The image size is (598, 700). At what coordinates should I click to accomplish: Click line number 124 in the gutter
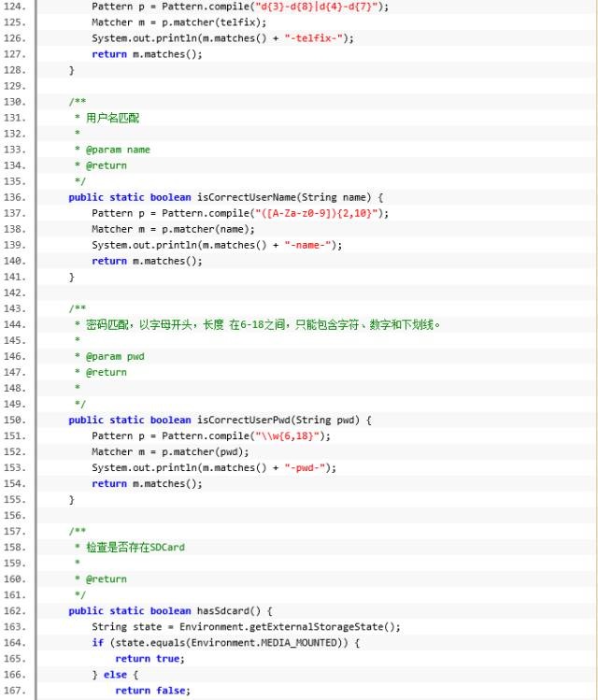pos(15,7)
